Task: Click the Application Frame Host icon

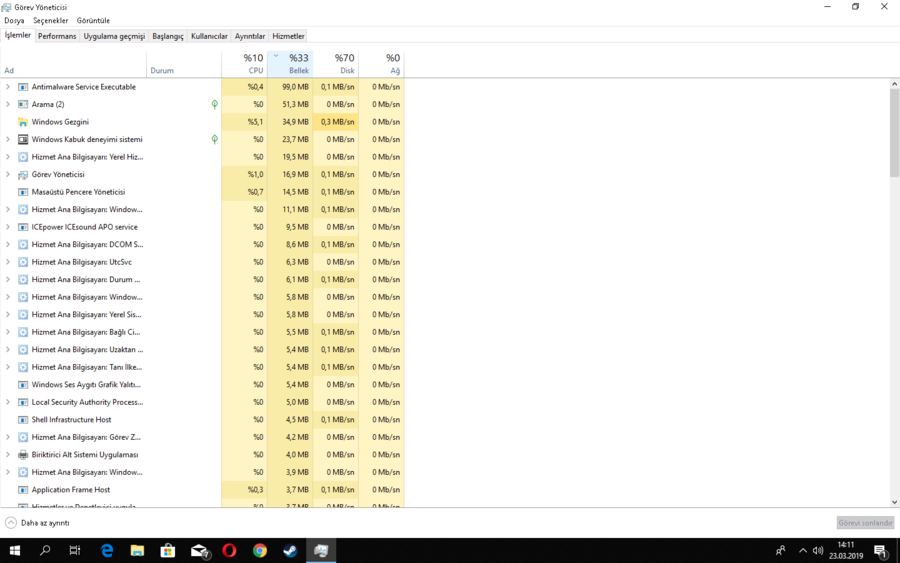Action: [x=23, y=490]
